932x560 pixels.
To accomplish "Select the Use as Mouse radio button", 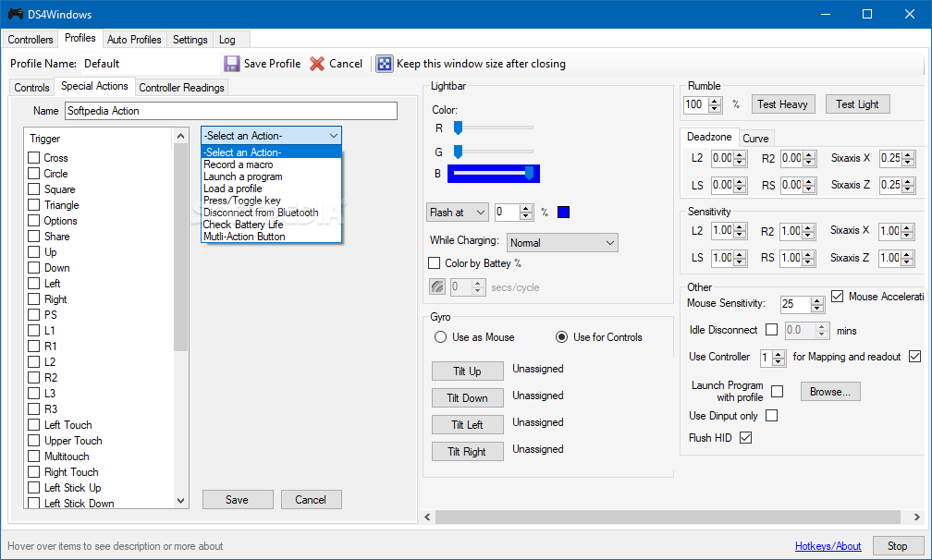I will click(440, 336).
